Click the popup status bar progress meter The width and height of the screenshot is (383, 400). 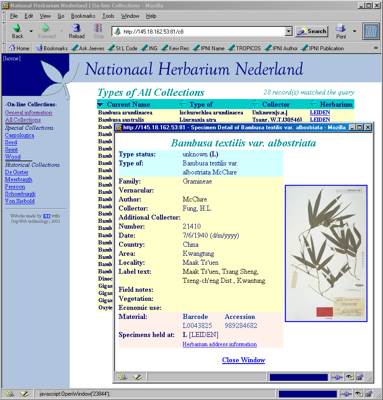(x=299, y=377)
